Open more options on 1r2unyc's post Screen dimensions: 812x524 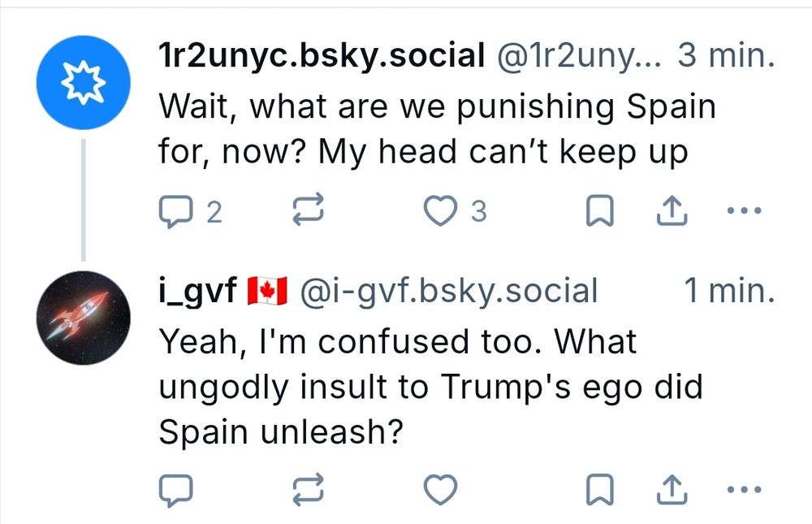(x=744, y=212)
